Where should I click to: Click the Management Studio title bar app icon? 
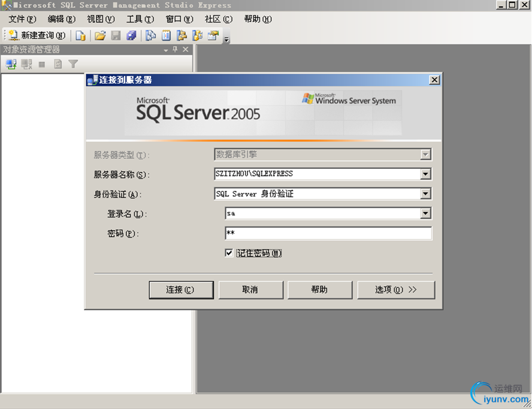7,5
